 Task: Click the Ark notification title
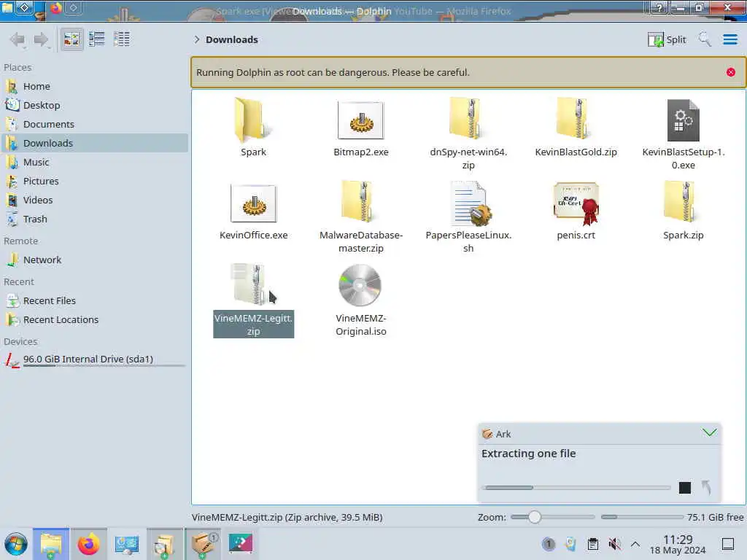tap(503, 434)
